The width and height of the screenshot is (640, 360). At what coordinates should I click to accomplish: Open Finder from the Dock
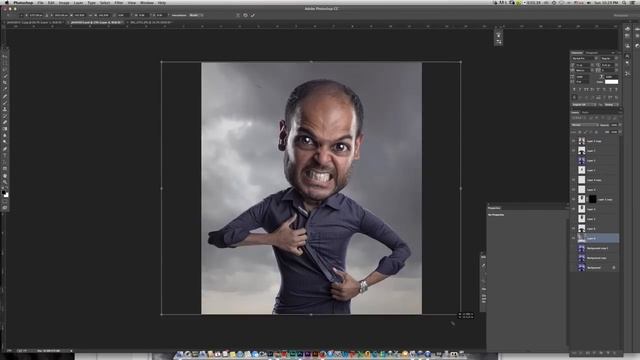coord(180,354)
